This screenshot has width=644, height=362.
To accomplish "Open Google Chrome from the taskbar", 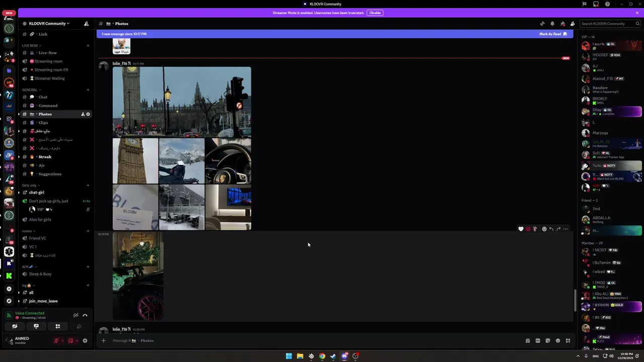I will point(322,356).
